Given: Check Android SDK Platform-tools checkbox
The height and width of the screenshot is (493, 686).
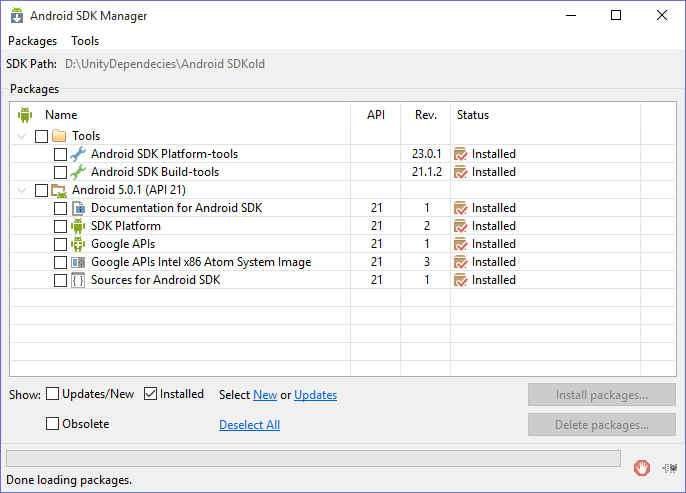Looking at the screenshot, I should (60, 154).
